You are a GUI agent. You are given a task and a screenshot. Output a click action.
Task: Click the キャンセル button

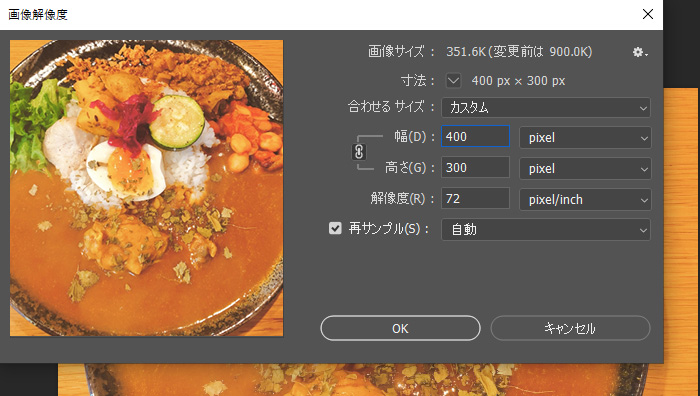click(x=570, y=329)
